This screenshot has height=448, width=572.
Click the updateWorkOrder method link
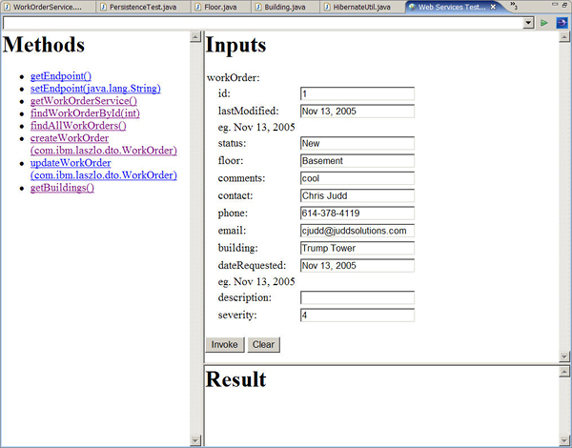104,169
